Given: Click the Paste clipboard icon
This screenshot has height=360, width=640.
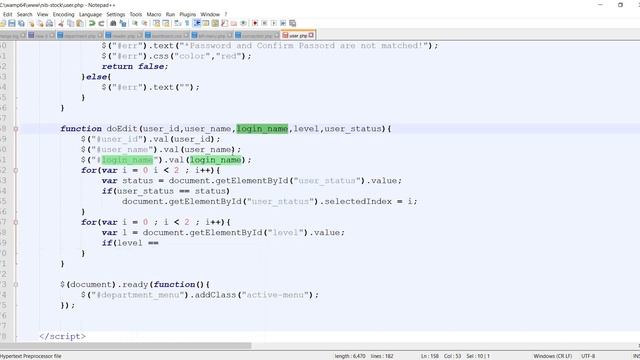Looking at the screenshot, I should [x=80, y=23].
